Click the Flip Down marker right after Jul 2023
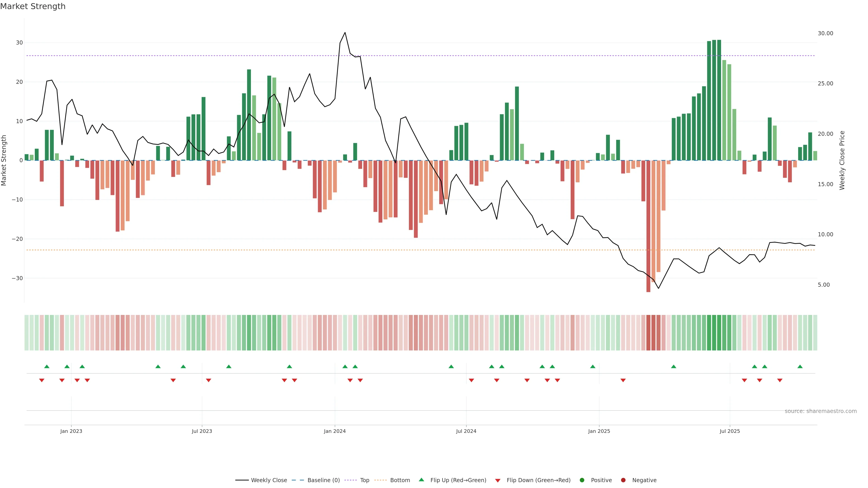This screenshot has height=488, width=868. pyautogui.click(x=209, y=380)
